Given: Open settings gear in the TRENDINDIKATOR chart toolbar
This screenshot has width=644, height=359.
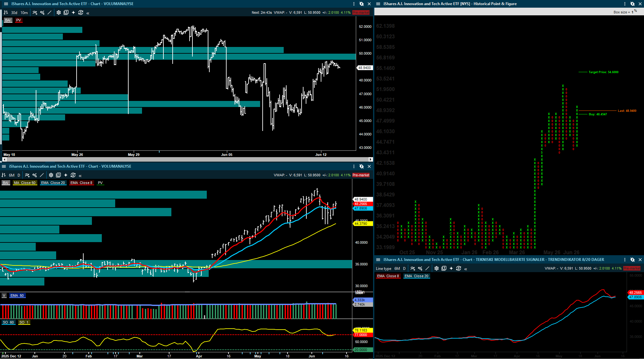Looking at the screenshot, I should [437, 268].
